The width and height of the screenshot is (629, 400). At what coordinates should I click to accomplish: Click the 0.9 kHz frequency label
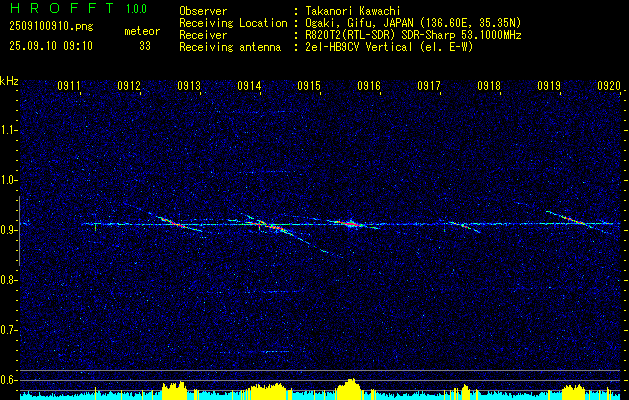(8, 230)
